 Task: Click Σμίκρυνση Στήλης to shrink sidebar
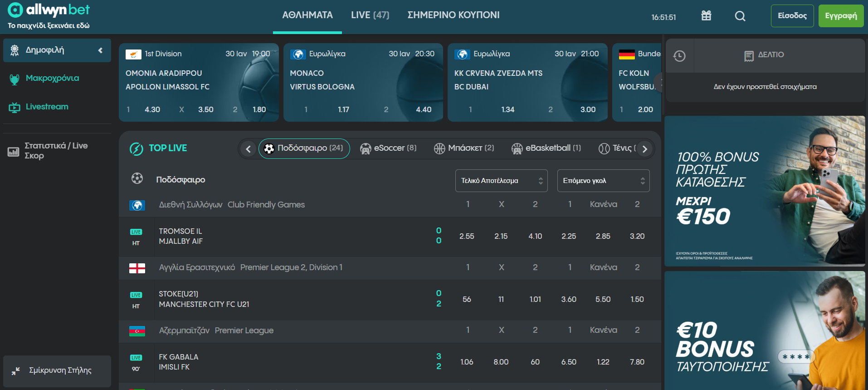click(57, 371)
